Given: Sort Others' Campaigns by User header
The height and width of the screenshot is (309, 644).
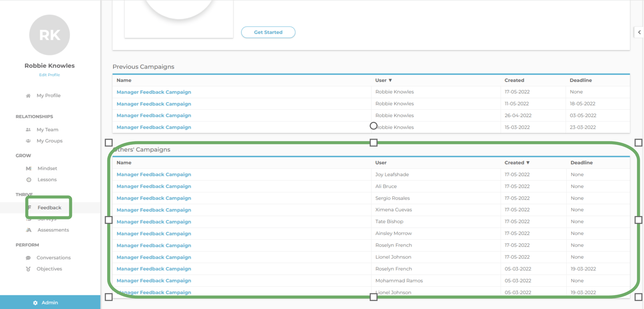Looking at the screenshot, I should point(381,163).
